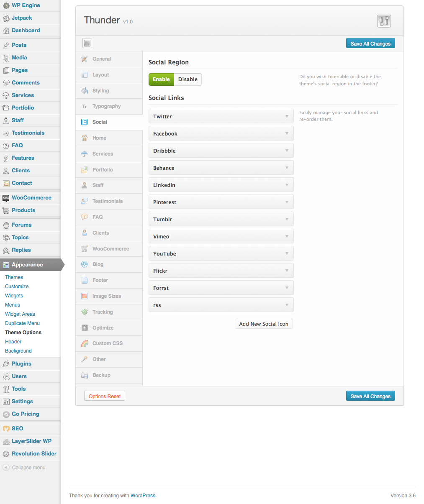Open the Social options tab
This screenshot has width=424, height=504.
(109, 122)
